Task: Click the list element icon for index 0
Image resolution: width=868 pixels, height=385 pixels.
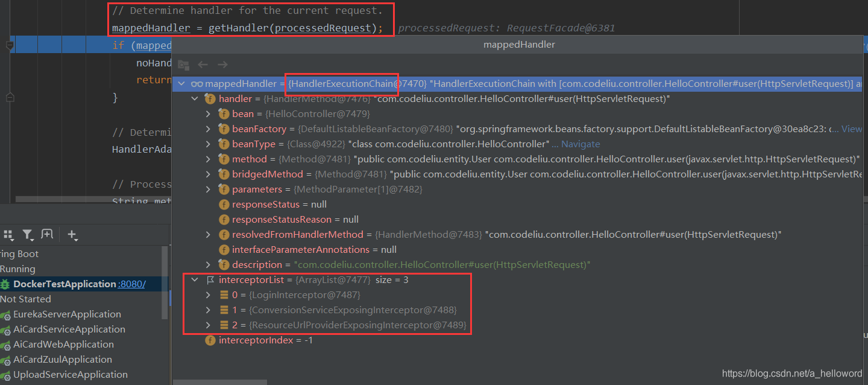Action: [x=224, y=295]
